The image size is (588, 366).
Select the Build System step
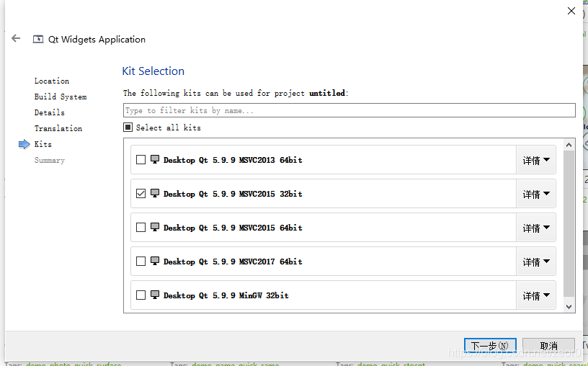tap(61, 97)
